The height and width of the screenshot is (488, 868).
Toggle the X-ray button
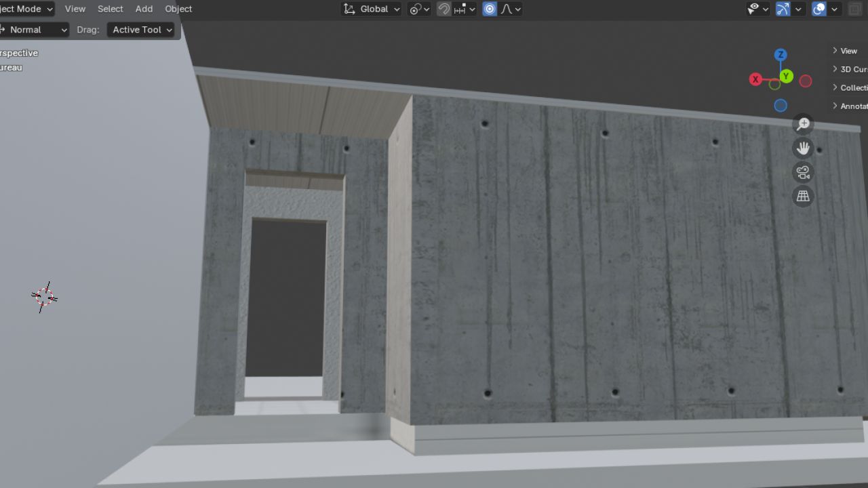(x=854, y=9)
